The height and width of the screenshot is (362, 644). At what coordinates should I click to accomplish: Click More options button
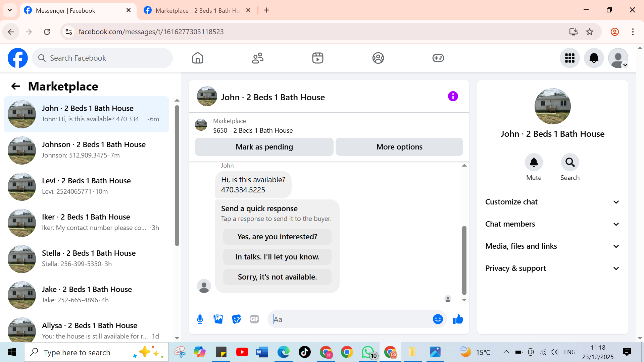coord(399,147)
